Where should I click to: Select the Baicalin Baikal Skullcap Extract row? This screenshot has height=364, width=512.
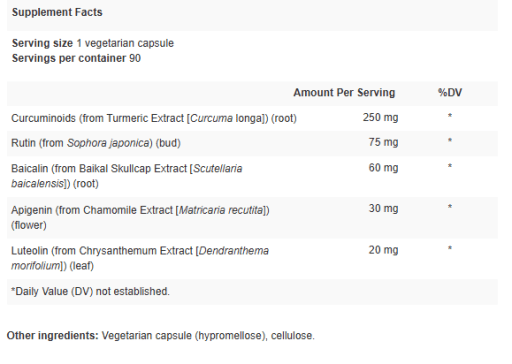click(x=252, y=176)
